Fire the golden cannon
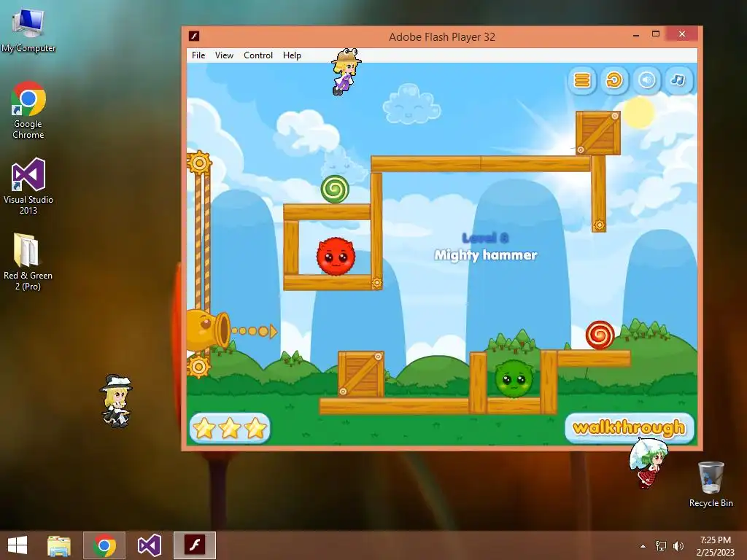 208,330
